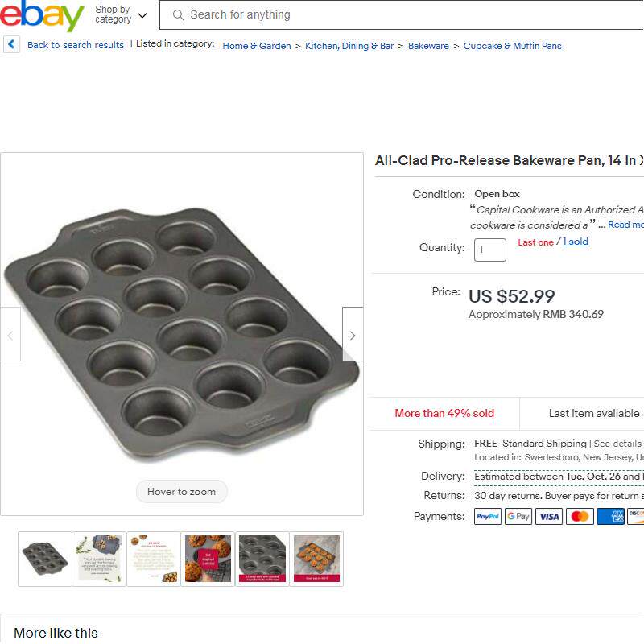Image resolution: width=644 pixels, height=644 pixels.
Task: Show previous product image arrow
Action: coord(10,335)
